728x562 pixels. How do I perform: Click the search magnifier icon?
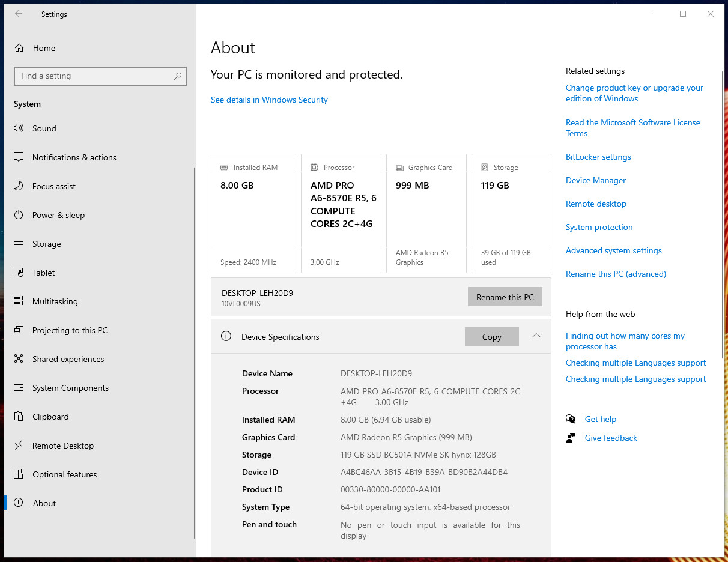point(178,76)
